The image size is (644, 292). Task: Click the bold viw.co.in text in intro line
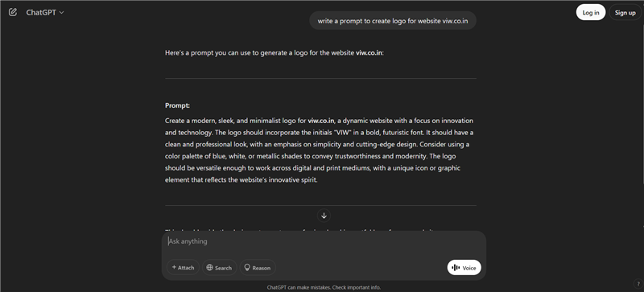pos(369,53)
